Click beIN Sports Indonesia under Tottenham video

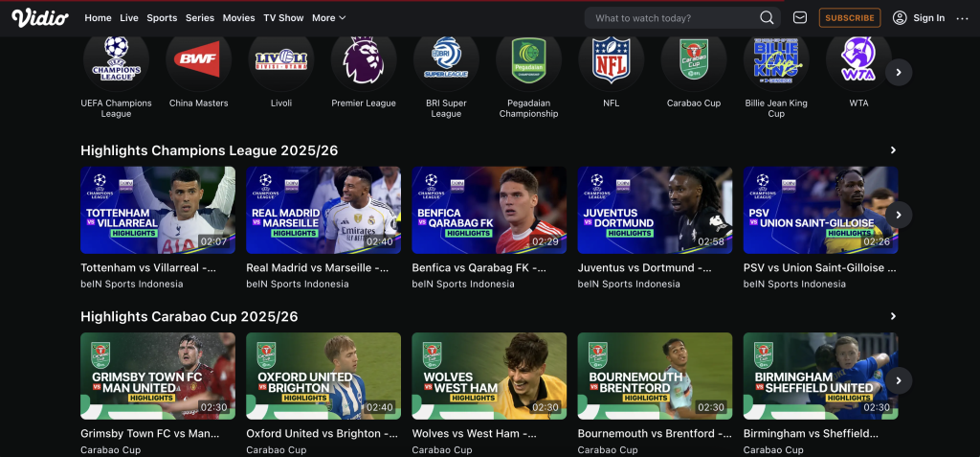[x=132, y=285]
